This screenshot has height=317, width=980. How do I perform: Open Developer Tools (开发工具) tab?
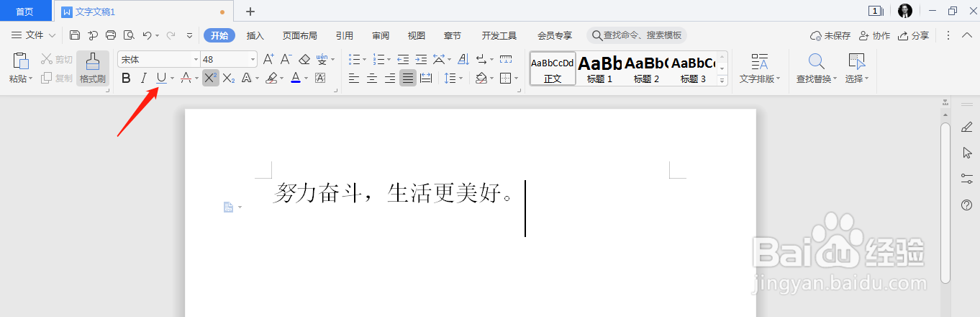499,35
